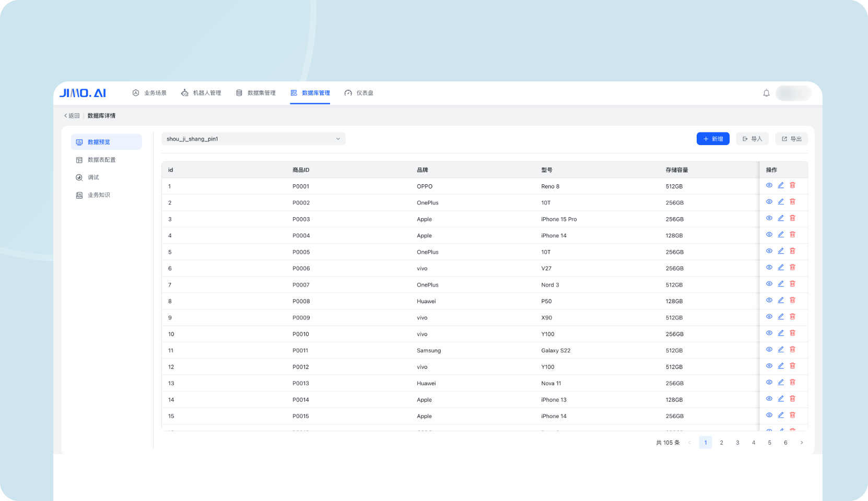The image size is (868, 501).
Task: Go to next page of results
Action: (802, 443)
